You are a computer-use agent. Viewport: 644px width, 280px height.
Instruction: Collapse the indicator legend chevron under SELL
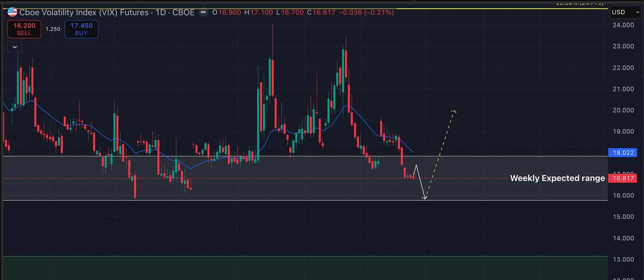pyautogui.click(x=15, y=46)
